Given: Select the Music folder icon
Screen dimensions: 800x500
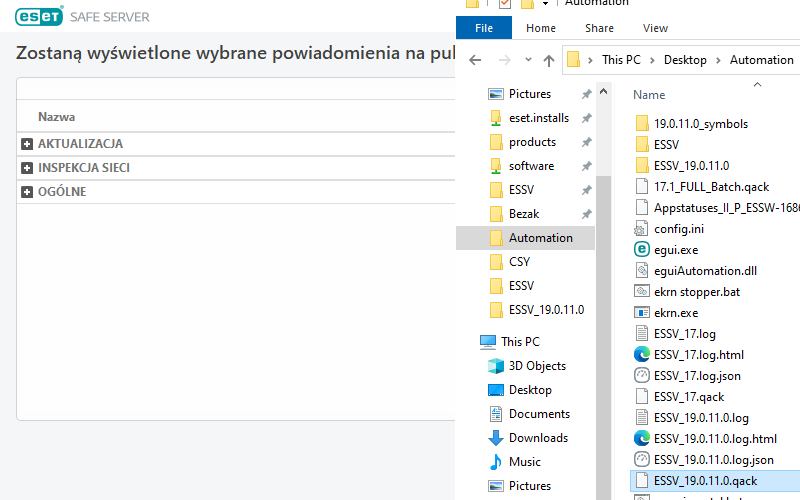Looking at the screenshot, I should (495, 462).
